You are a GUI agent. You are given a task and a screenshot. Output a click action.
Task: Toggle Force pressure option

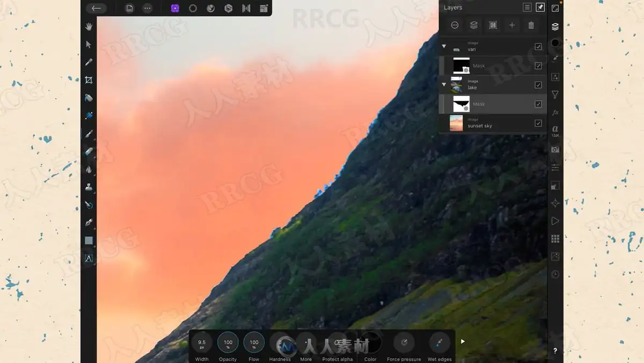click(x=404, y=342)
